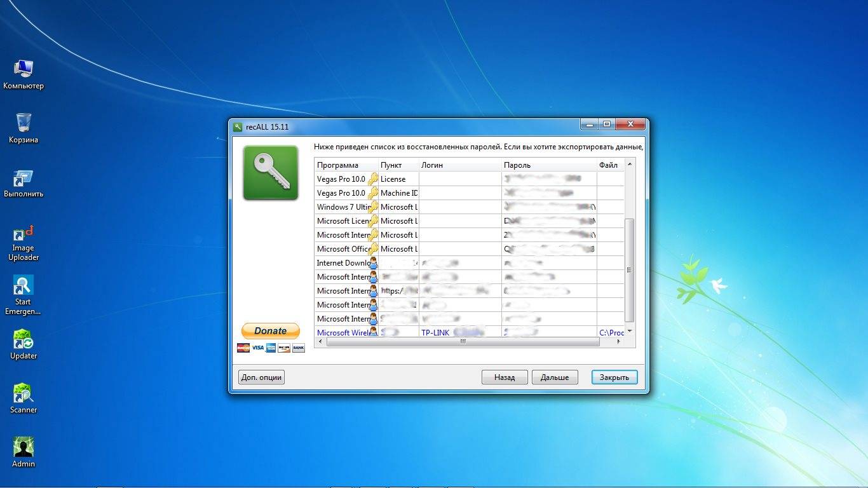Proceed with the Дальше button
Image resolution: width=868 pixels, height=488 pixels.
click(555, 377)
